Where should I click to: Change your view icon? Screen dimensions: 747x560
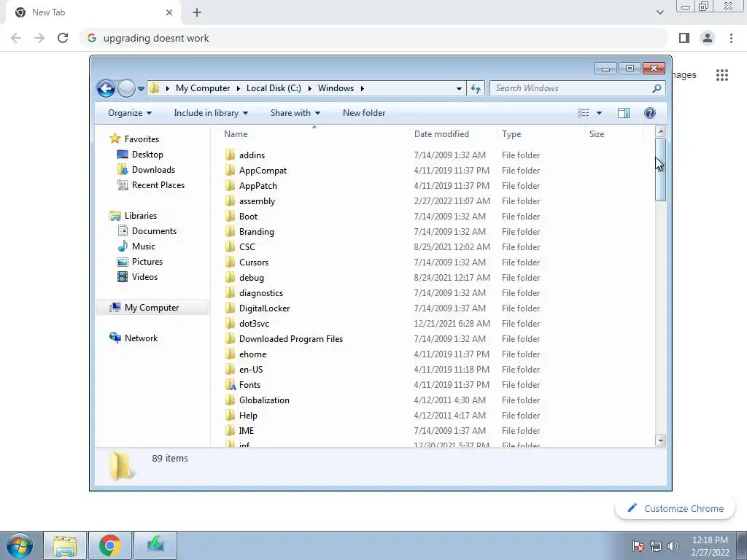click(x=583, y=113)
